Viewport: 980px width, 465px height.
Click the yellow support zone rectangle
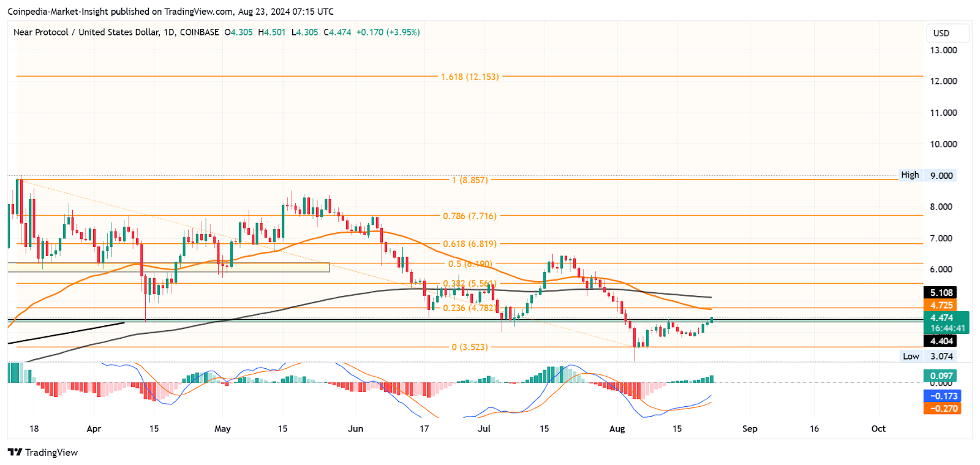(x=168, y=267)
